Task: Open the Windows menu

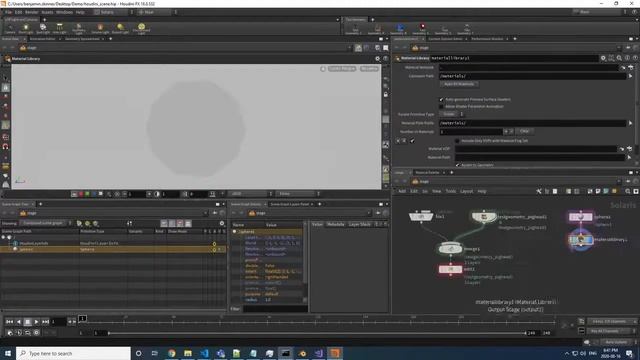Action: (64, 12)
